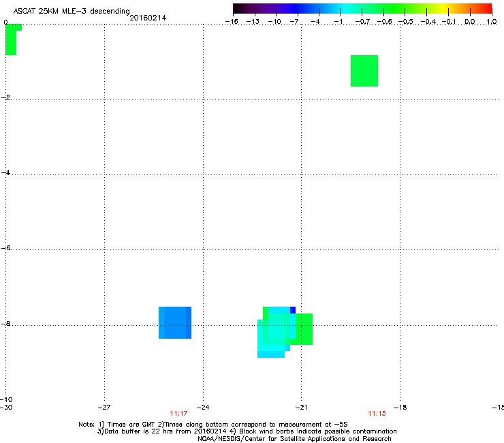504x443 pixels.
Task: Click the latitude axis label "-8"
Action: [x=5, y=323]
